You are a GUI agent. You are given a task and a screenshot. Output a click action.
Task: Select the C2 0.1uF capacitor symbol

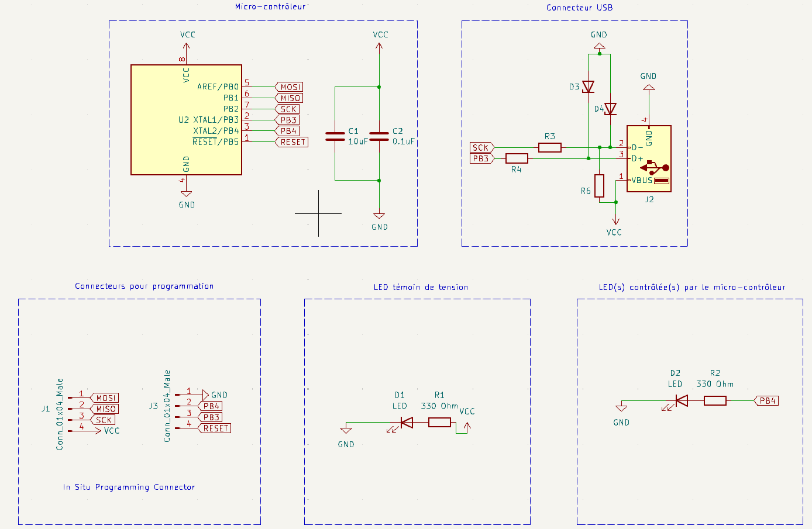click(379, 136)
